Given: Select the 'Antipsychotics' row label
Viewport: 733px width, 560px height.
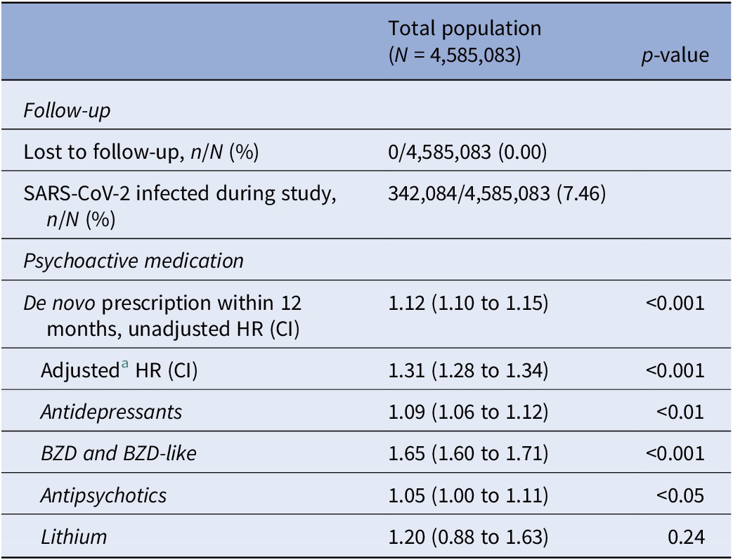Looking at the screenshot, I should (x=103, y=495).
